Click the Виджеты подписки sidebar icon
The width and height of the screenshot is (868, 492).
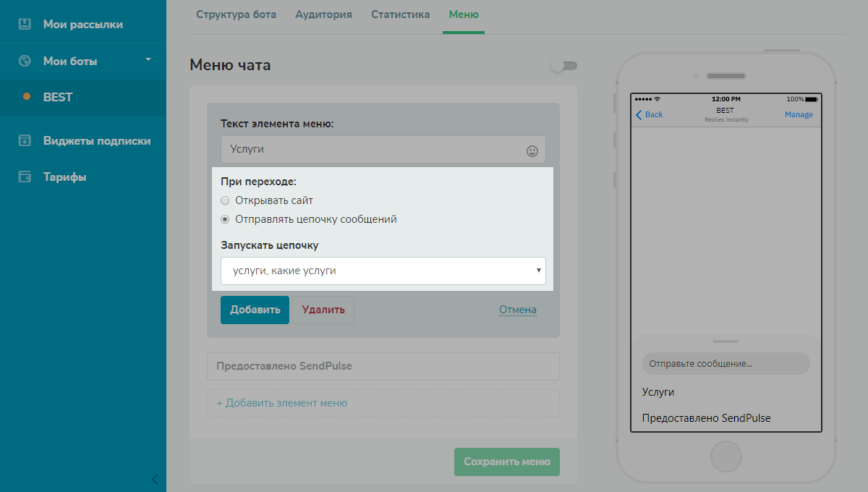25,140
